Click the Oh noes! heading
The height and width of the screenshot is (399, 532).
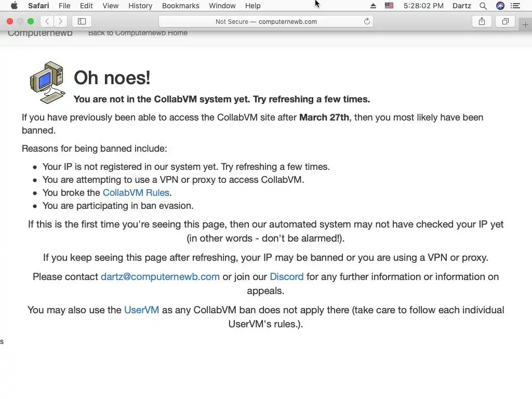tap(112, 78)
